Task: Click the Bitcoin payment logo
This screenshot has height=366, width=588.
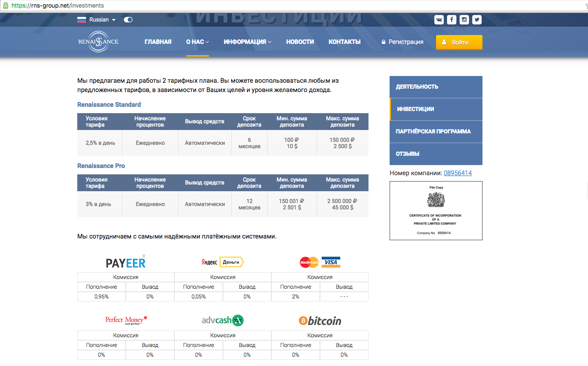Action: (x=320, y=321)
